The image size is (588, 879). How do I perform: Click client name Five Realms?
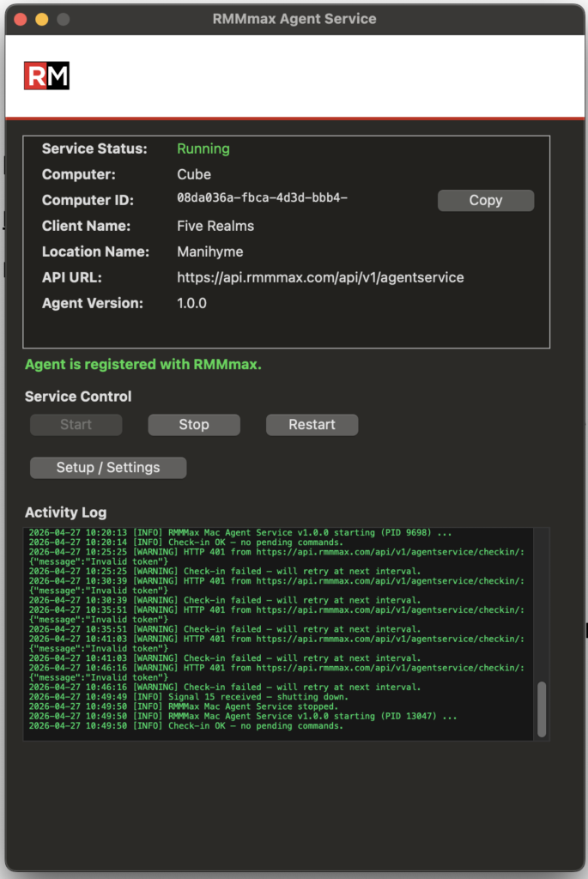pyautogui.click(x=215, y=226)
